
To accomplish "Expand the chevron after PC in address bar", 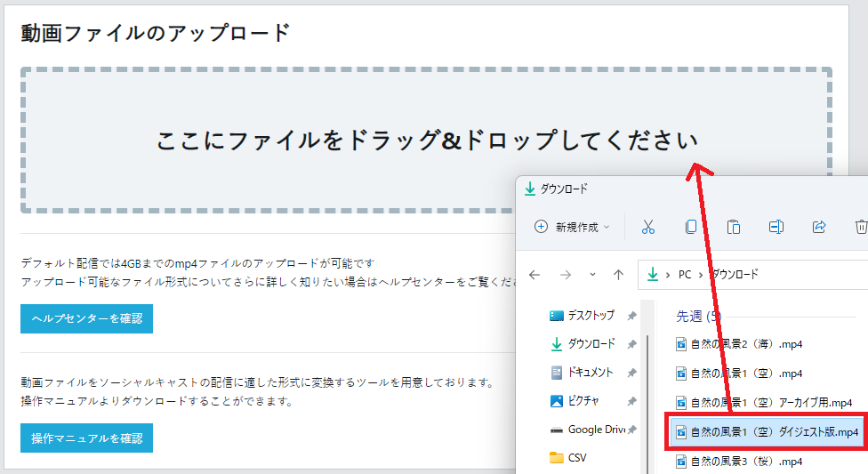I will pos(701,275).
